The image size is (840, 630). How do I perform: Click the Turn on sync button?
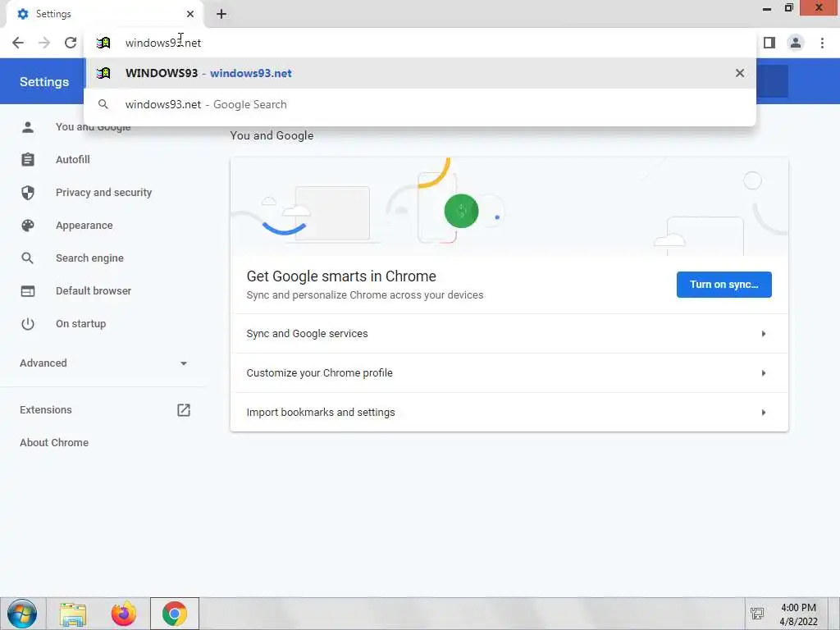724,285
